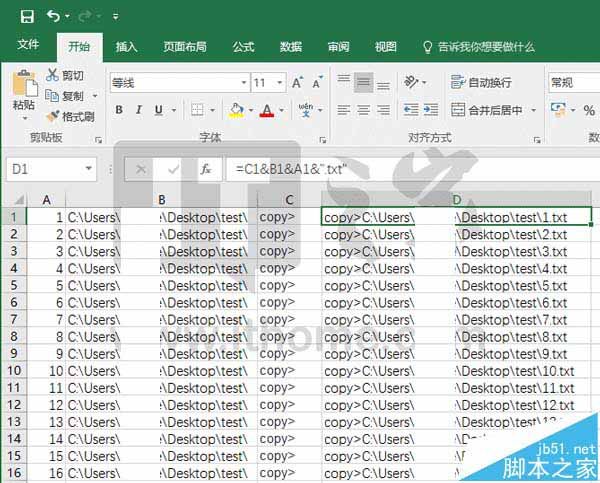600x483 pixels.
Task: Open the 常规 number format box
Action: click(x=574, y=82)
